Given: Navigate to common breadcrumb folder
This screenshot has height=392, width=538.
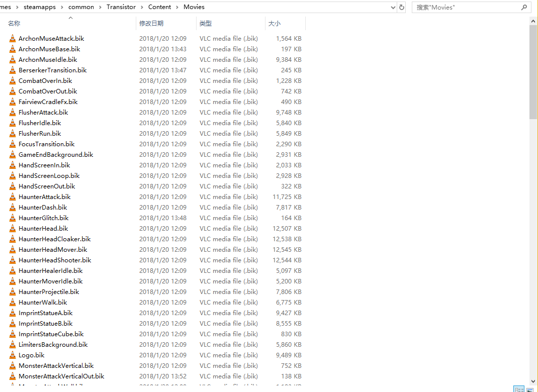Looking at the screenshot, I should [x=81, y=7].
